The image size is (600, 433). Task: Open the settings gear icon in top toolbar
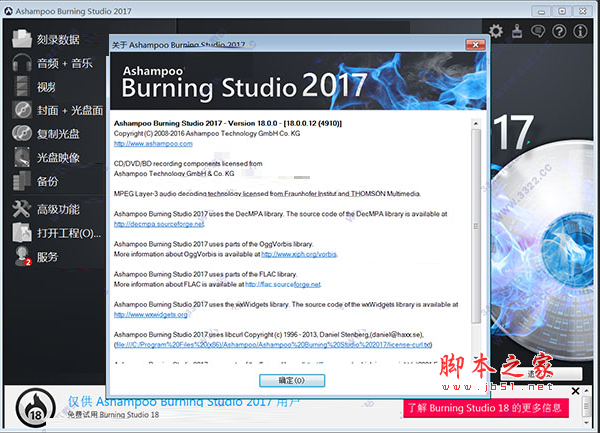pyautogui.click(x=496, y=31)
